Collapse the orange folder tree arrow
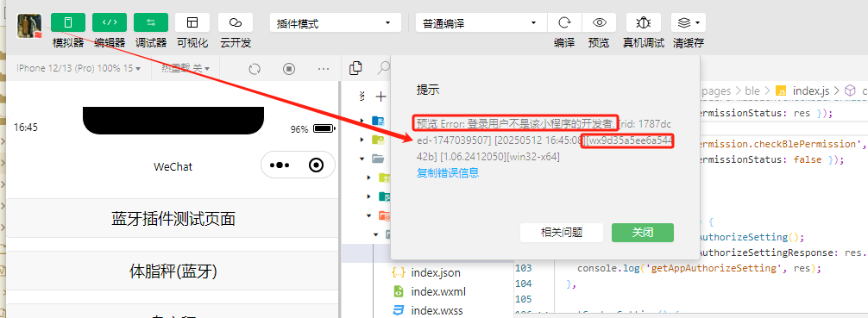The image size is (868, 318). 369,215
